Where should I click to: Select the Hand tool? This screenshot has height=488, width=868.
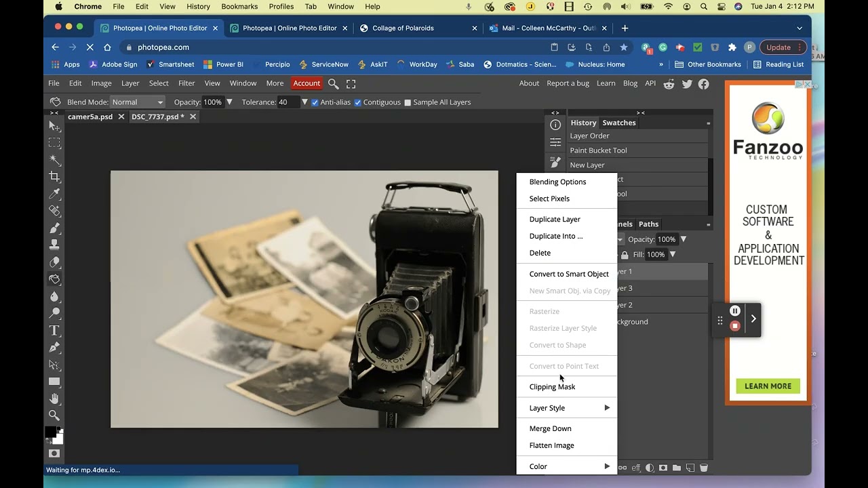click(x=54, y=399)
